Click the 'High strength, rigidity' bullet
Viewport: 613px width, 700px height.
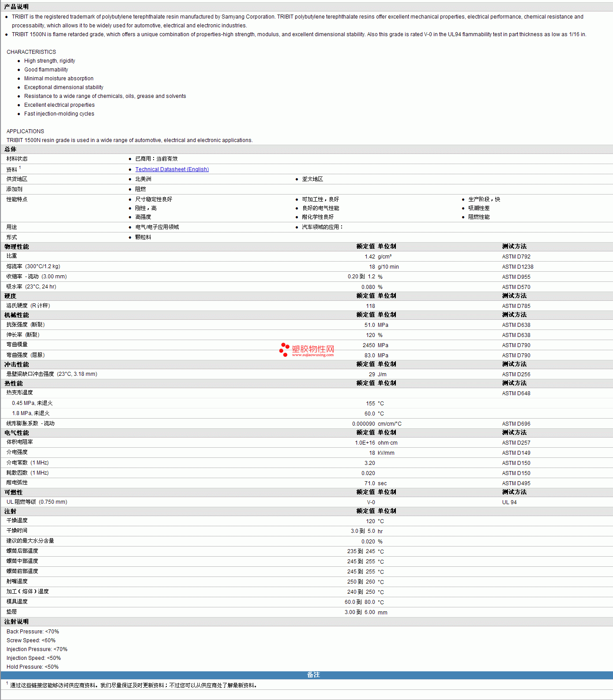[49, 61]
